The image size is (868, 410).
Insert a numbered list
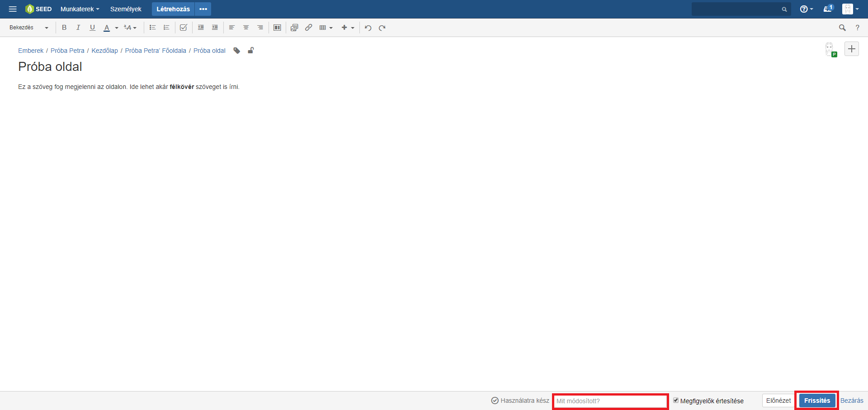click(x=166, y=28)
